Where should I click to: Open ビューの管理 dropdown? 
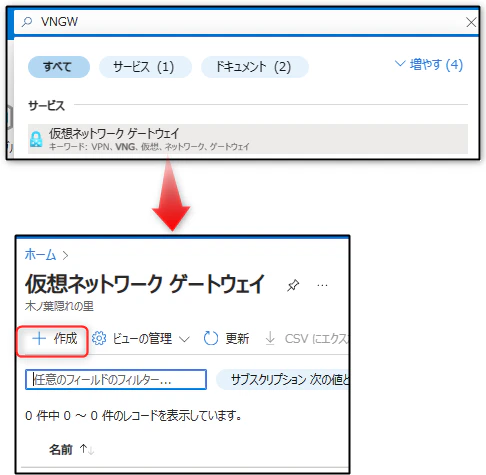(141, 339)
